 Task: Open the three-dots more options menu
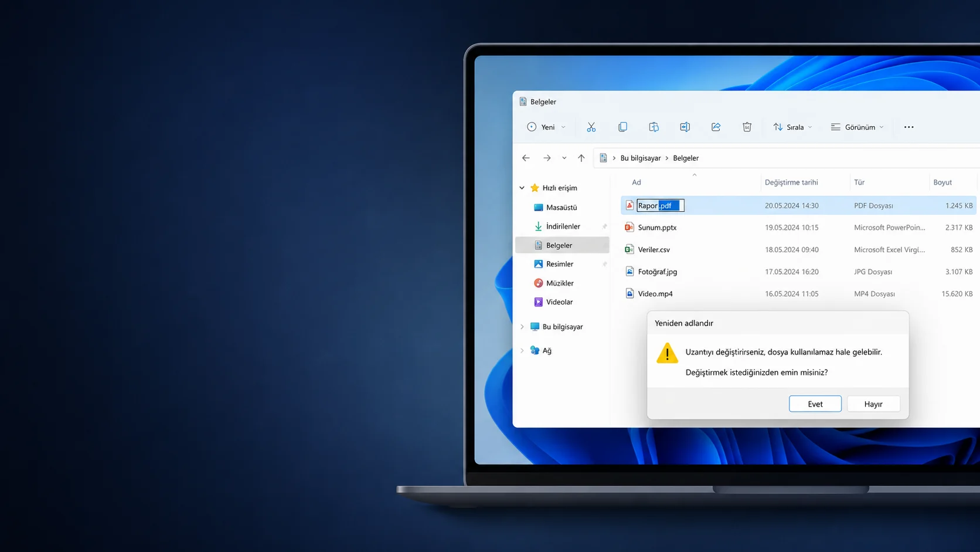(908, 127)
